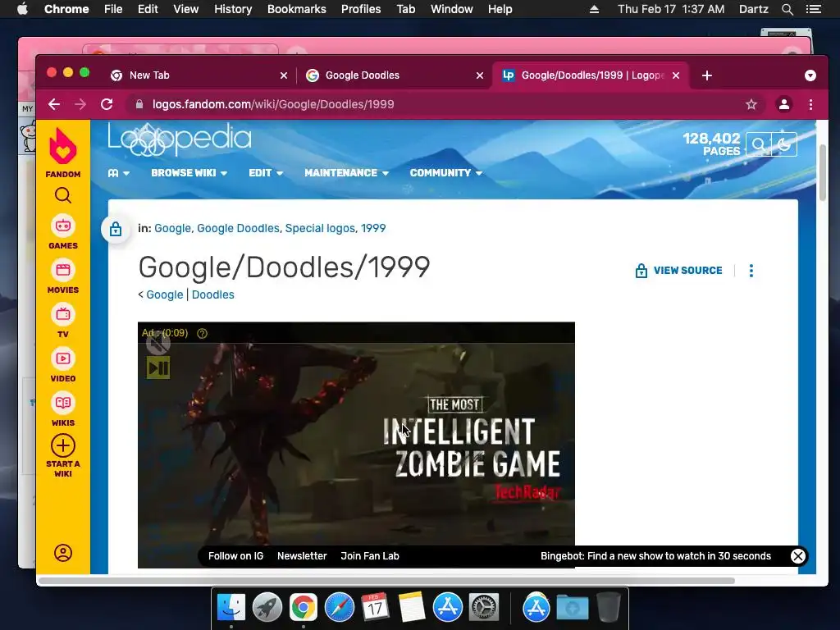Image resolution: width=840 pixels, height=630 pixels.
Task: Open the Profiles menu
Action: point(361,9)
